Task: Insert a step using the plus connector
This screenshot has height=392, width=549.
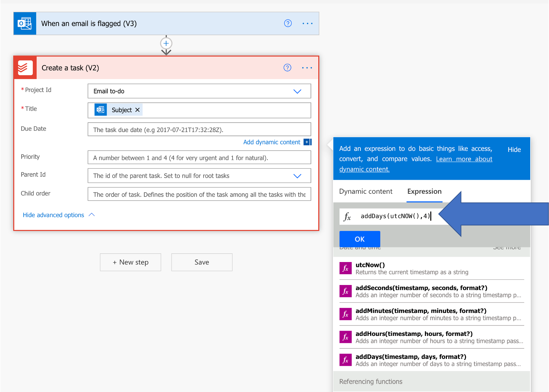Action: (x=166, y=44)
